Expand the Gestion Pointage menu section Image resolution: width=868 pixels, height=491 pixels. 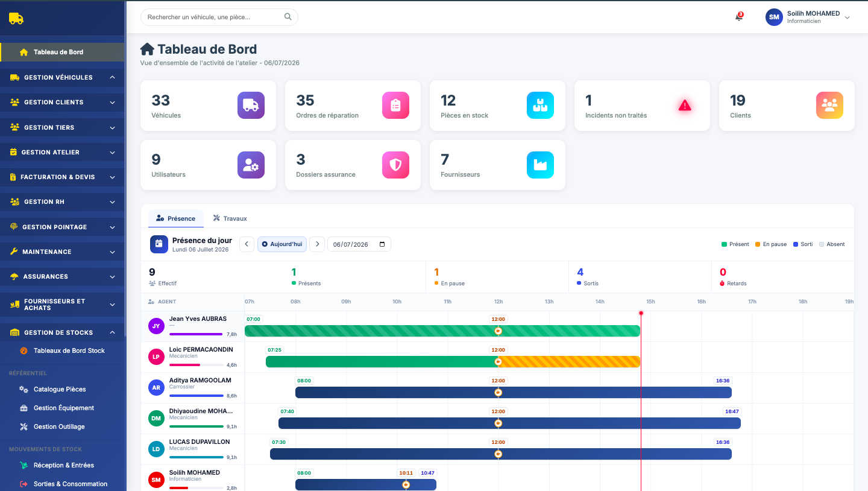point(62,227)
